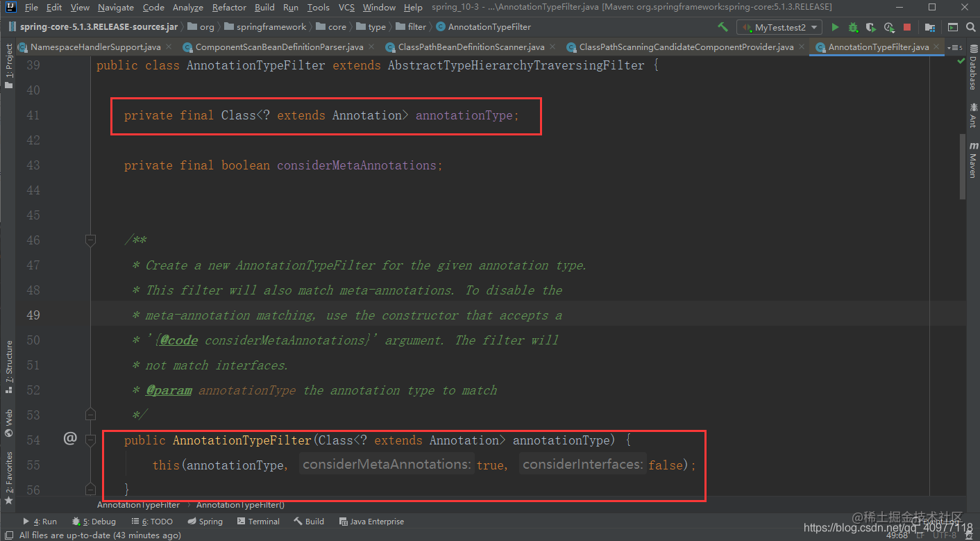Click the Run with Profiler clock icon
The image size is (980, 541).
tap(889, 27)
